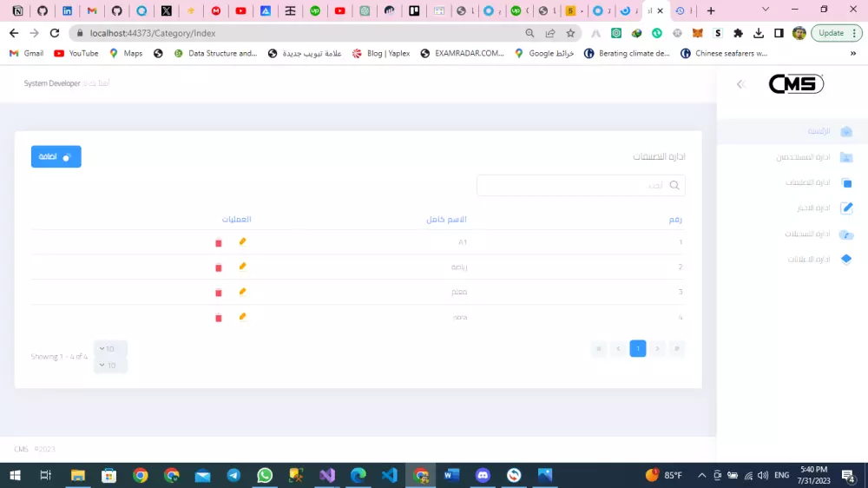Click the search magnifier icon in table search
Image resolution: width=868 pixels, height=488 pixels.
pyautogui.click(x=674, y=185)
